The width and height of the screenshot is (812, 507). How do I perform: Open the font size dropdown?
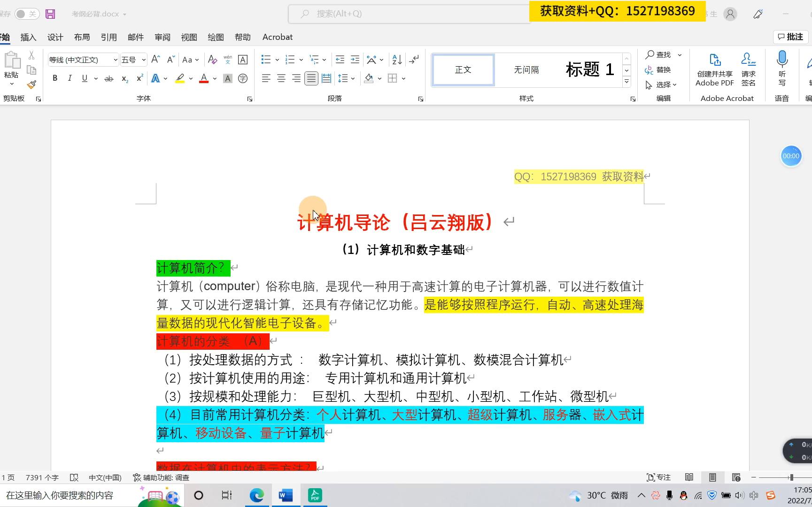(143, 60)
